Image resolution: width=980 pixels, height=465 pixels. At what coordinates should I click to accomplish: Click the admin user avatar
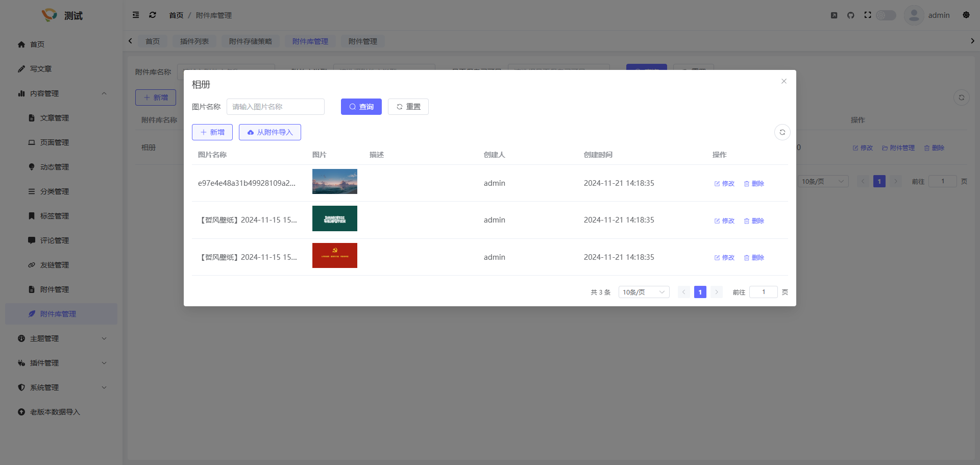(914, 15)
